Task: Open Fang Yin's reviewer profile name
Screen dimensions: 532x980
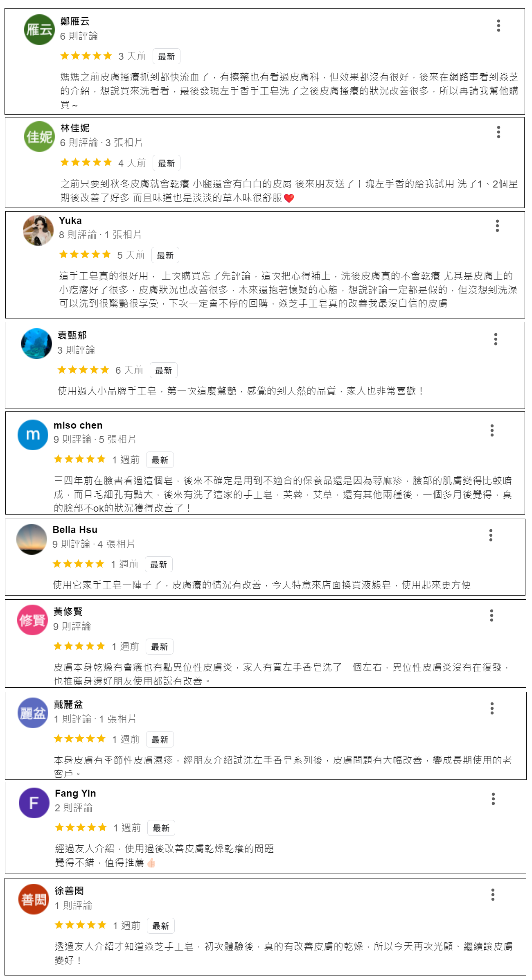Action: (x=75, y=793)
